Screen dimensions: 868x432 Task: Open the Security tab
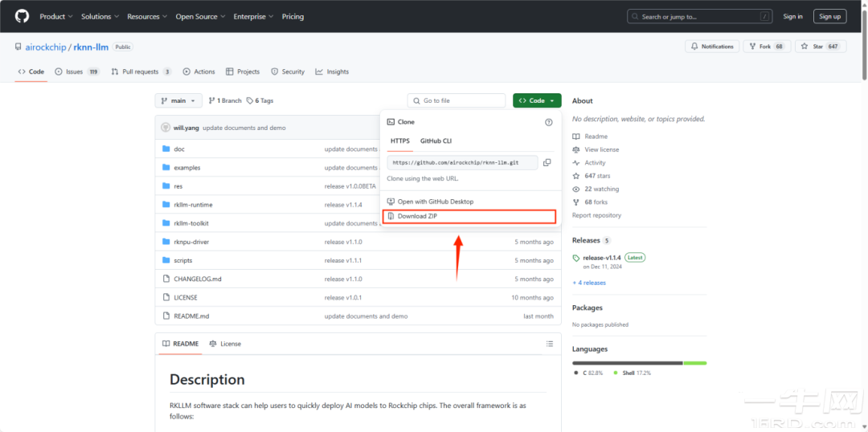288,72
